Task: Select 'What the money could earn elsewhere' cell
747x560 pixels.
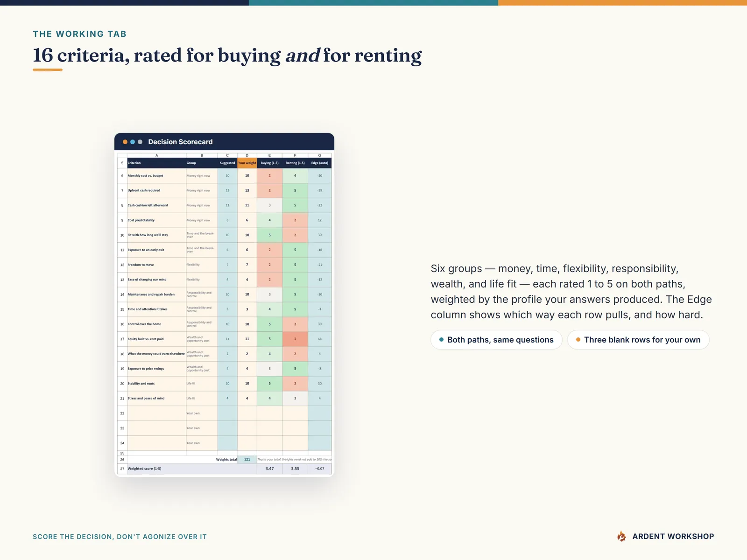Action: pyautogui.click(x=156, y=354)
